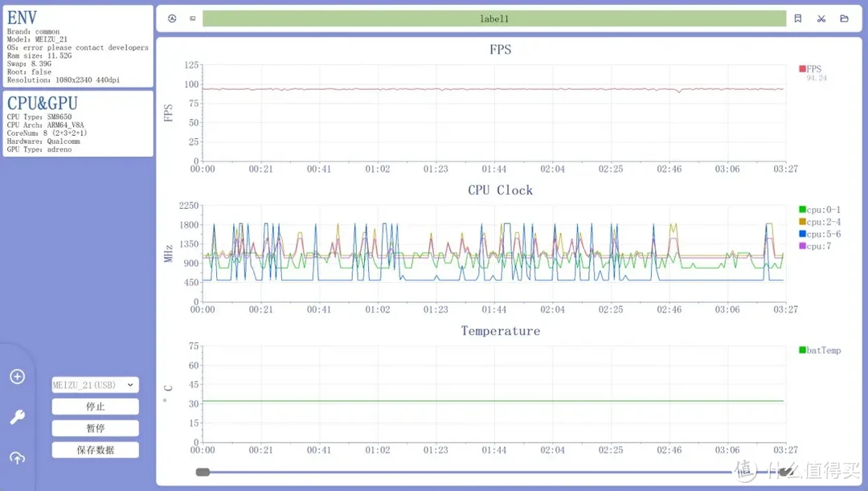Open the folder icon in top bar
The image size is (868, 491).
(x=844, y=18)
